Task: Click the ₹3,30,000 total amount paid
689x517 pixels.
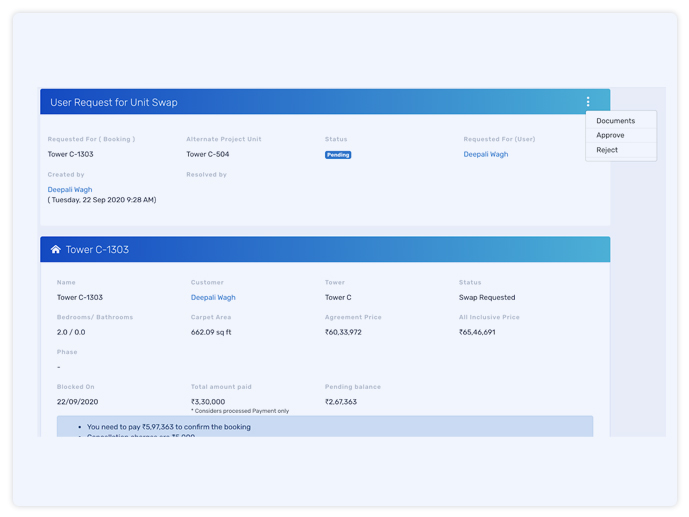Action: [x=208, y=402]
